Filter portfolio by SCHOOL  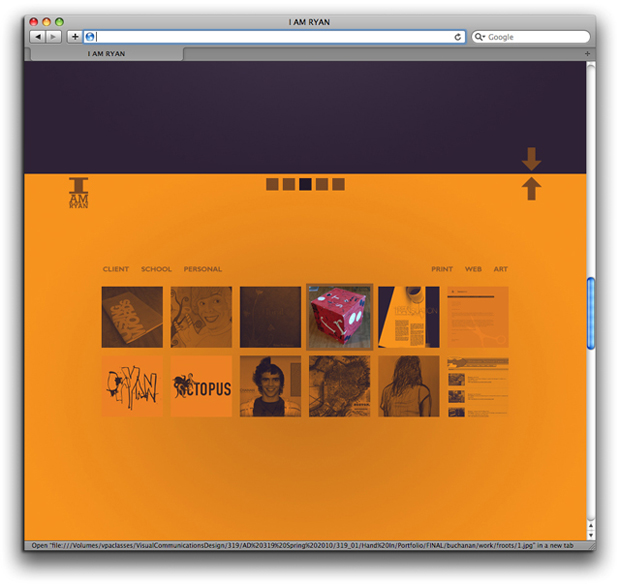pyautogui.click(x=156, y=269)
